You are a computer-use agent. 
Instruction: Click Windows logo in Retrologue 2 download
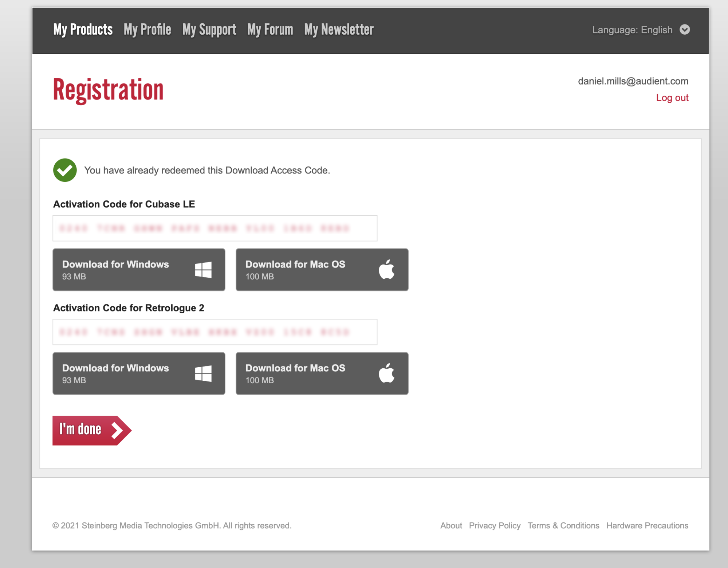pos(203,374)
